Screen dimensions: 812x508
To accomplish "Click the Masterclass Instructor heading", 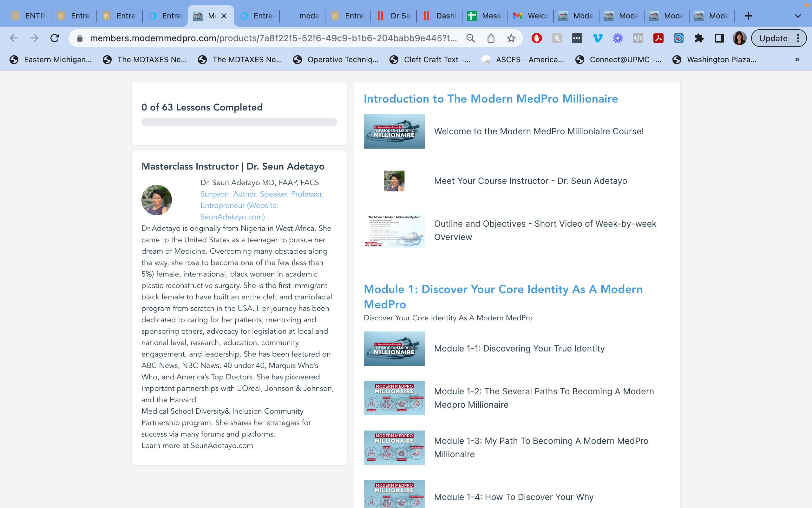I will pyautogui.click(x=233, y=166).
